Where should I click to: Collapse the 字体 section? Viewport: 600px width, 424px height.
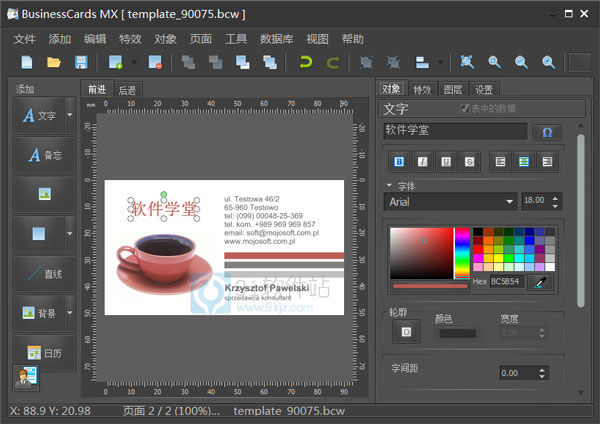point(389,185)
